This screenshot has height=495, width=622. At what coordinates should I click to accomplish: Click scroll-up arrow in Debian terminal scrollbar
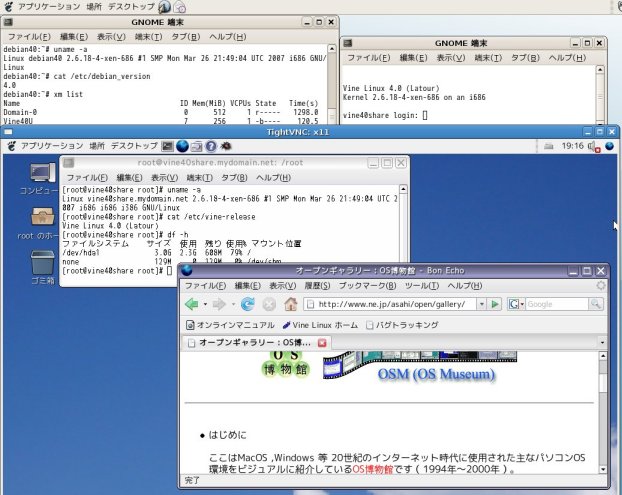pos(332,48)
